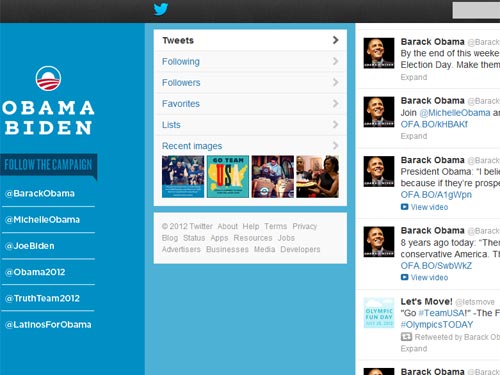Click the View video icon under OFA.BO/SwbWkZ
Screen dimensions: 500x375
pos(404,277)
